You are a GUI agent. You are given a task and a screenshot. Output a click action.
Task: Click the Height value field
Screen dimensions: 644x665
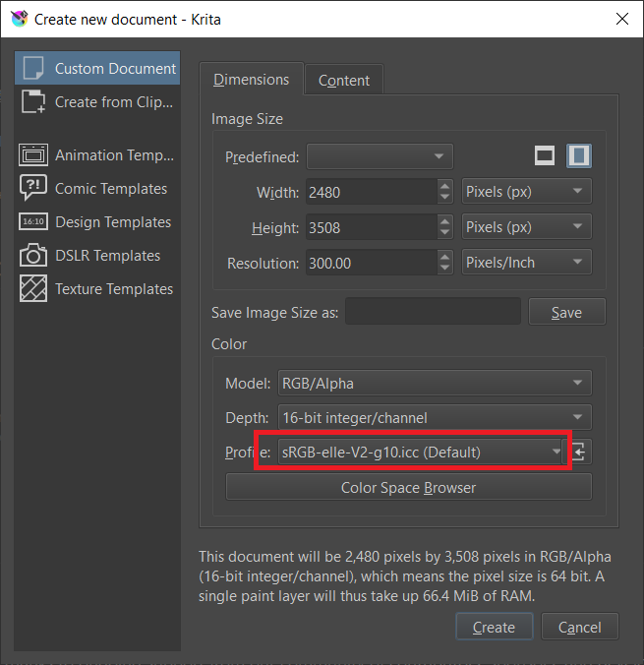(x=372, y=227)
